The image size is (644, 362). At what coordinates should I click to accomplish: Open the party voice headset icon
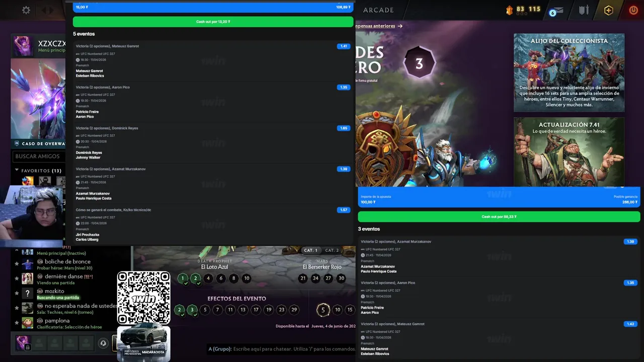103,343
